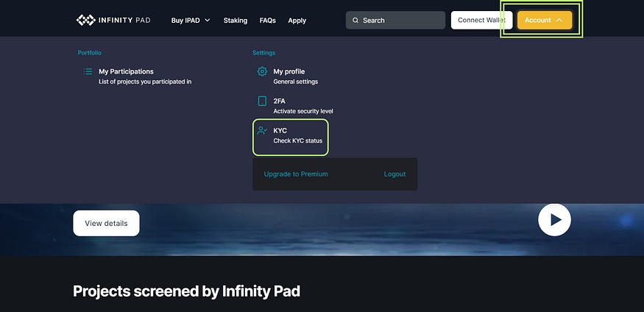Screen dimensions: 644x312
Task: Open the FAQs page
Action: 267,21
